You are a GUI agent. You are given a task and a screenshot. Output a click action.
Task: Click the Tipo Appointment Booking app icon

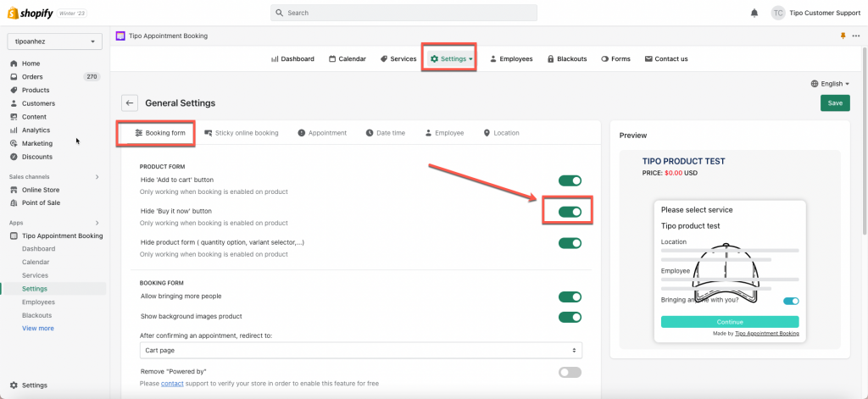coord(14,236)
